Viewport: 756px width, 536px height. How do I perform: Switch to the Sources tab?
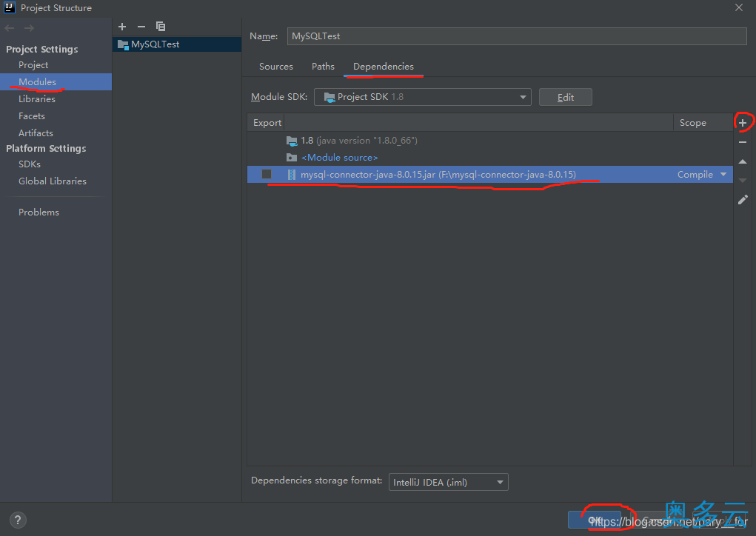pyautogui.click(x=275, y=67)
